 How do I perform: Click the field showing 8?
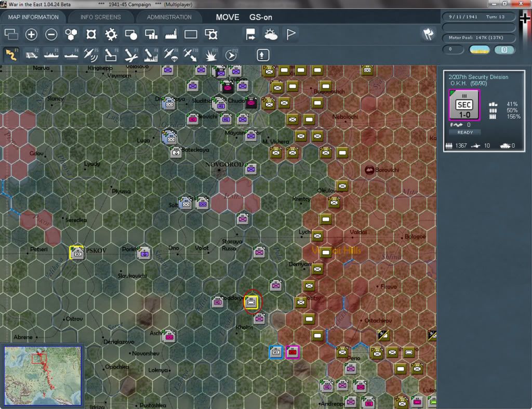[x=453, y=49]
